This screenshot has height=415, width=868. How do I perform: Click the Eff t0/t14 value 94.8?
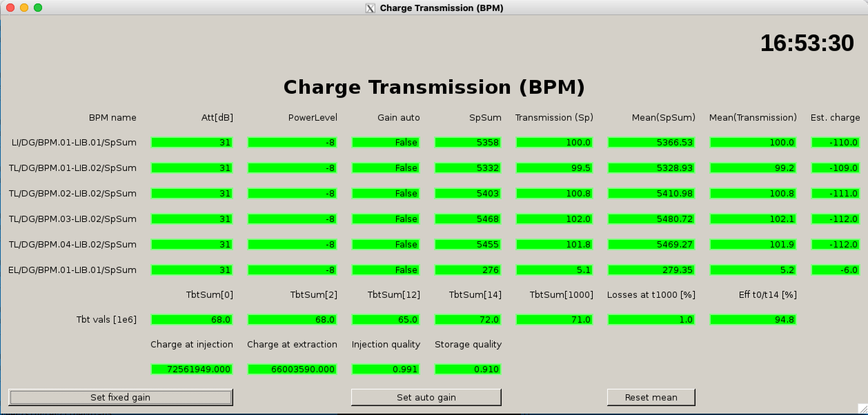click(x=753, y=320)
